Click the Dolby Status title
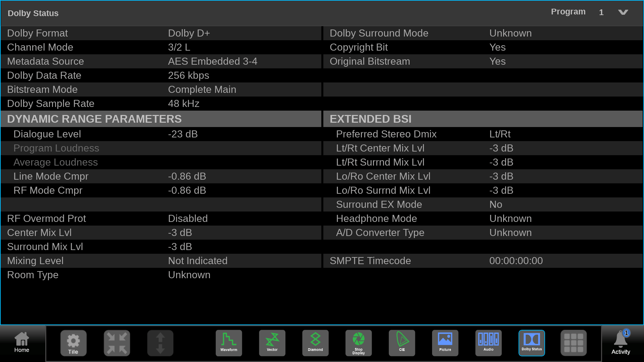This screenshot has height=362, width=644. point(33,13)
